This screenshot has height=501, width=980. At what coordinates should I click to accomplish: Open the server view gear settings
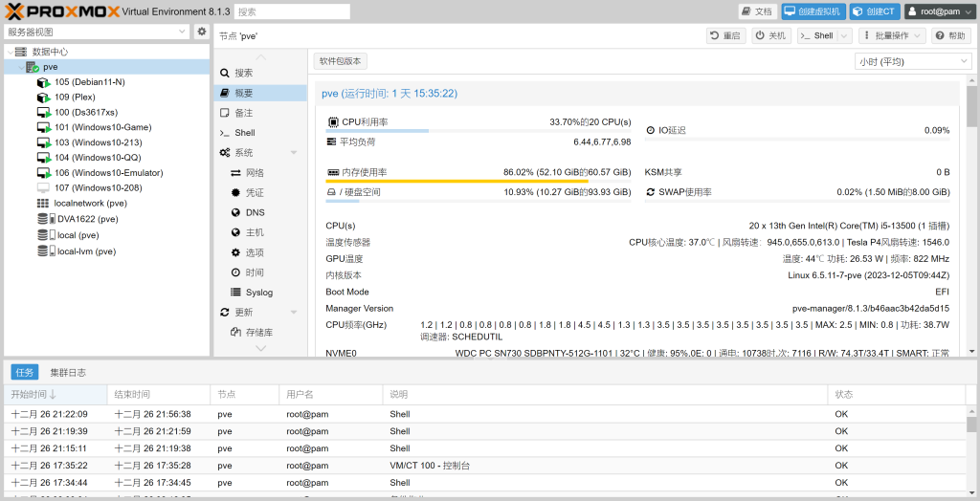(x=201, y=32)
